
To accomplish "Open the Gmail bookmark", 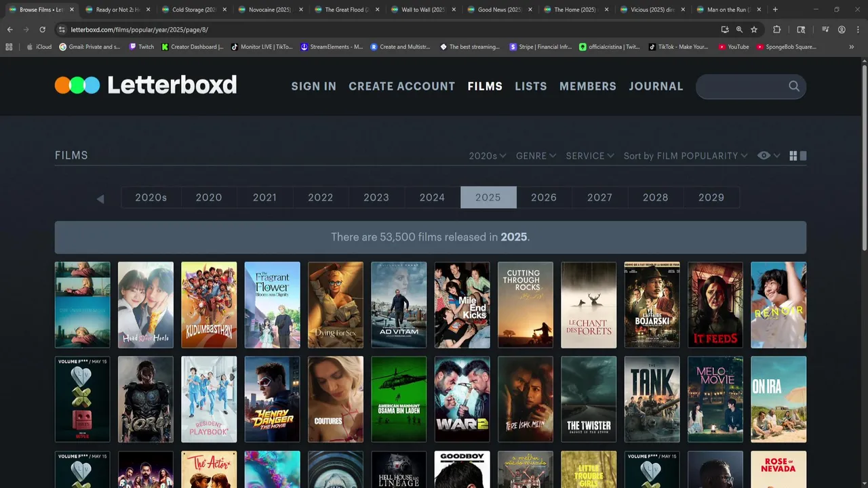I will (90, 47).
